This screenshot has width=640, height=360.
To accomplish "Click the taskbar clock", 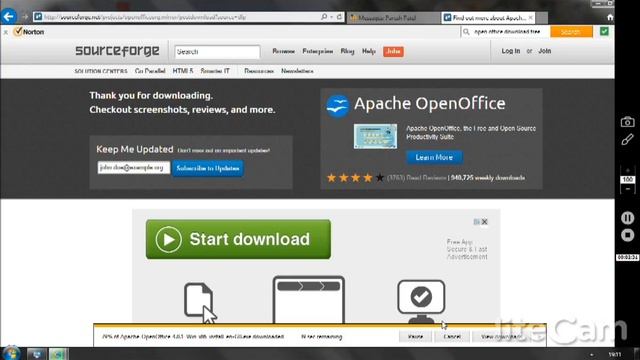I will [615, 355].
